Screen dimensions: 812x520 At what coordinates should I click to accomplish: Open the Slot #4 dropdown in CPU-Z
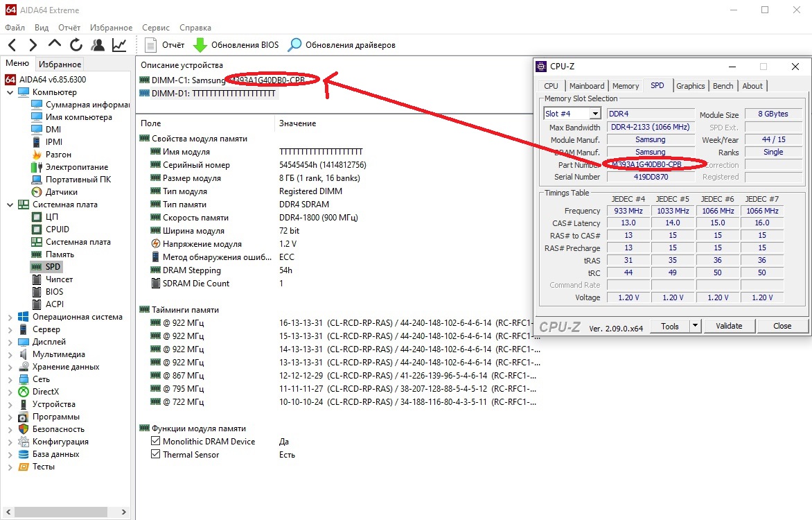coord(595,114)
